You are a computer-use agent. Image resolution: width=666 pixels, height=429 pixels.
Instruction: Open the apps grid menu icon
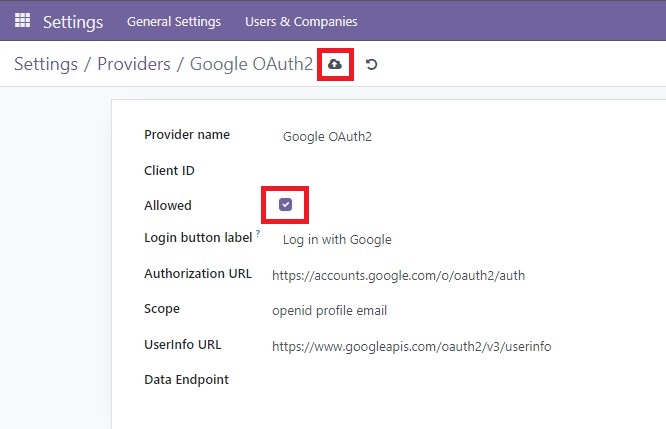[x=23, y=20]
